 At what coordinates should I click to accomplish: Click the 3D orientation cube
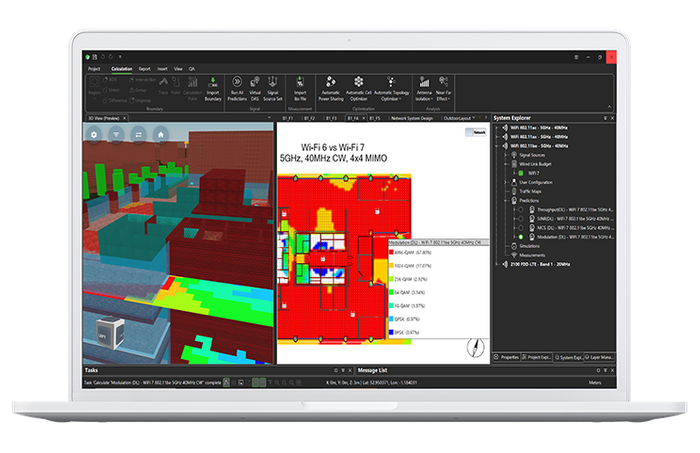click(110, 333)
